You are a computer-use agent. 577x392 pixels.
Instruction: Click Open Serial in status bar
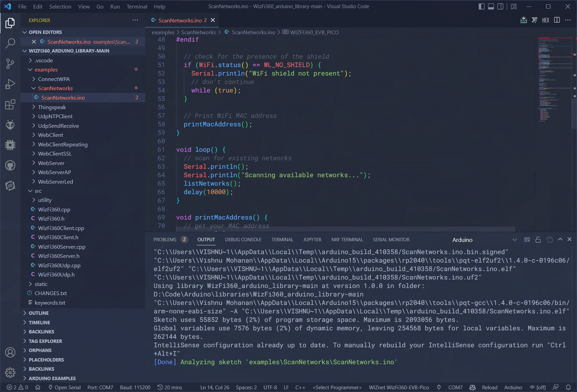[64, 387]
